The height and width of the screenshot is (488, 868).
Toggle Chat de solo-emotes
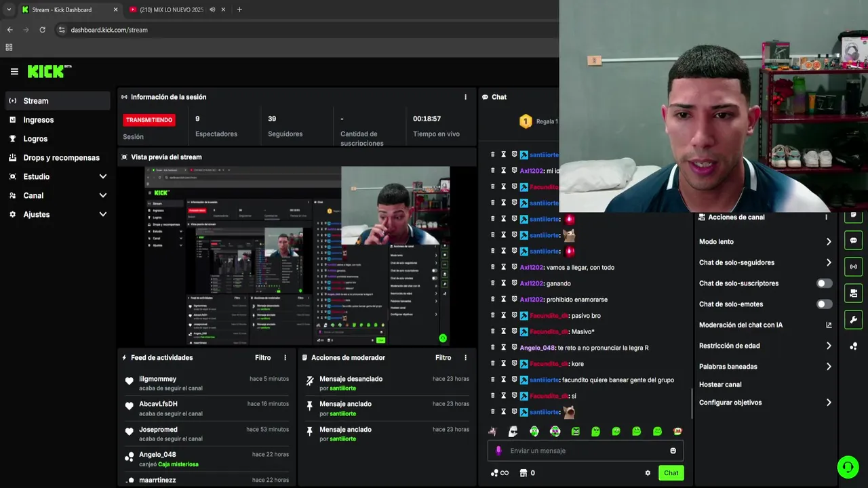(825, 304)
